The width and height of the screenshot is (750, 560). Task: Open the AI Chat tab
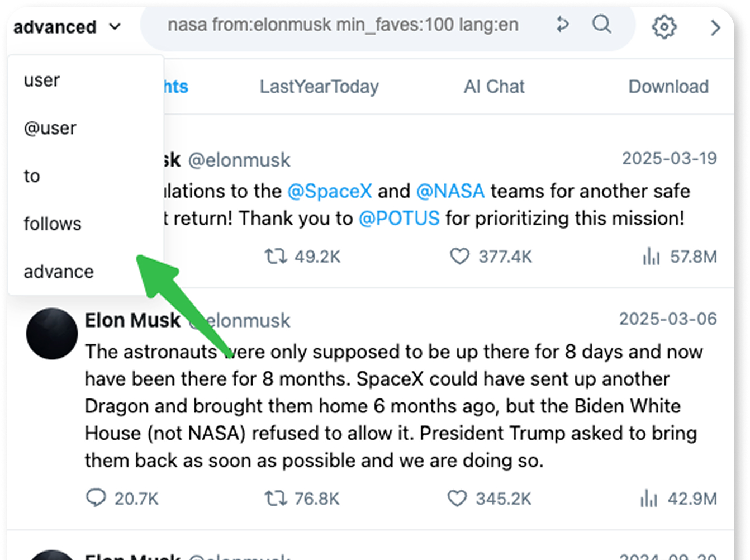[x=494, y=87]
